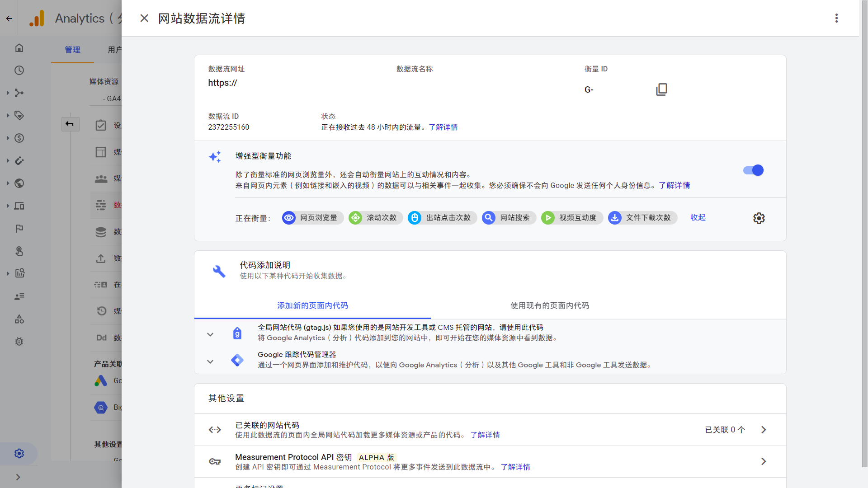Screen dimensions: 868x488
Task: Toggle enhanced measurement switch
Action: [753, 170]
